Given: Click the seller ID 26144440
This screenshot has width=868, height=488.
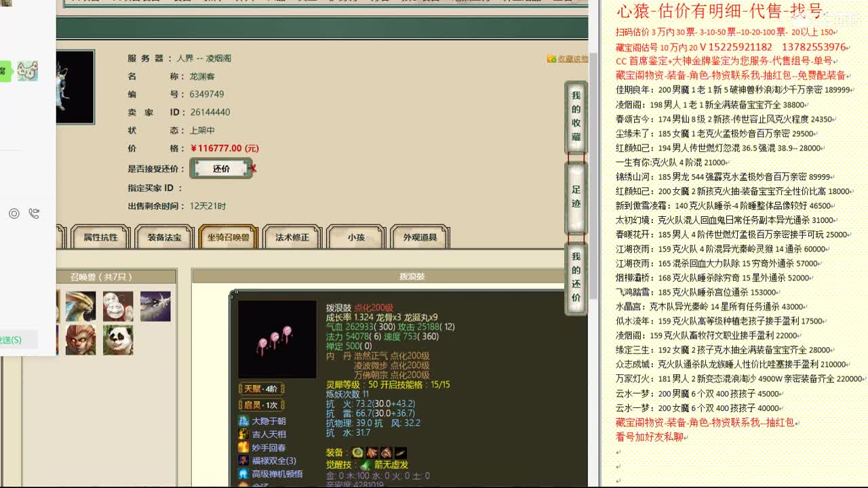Looking at the screenshot, I should [x=210, y=113].
